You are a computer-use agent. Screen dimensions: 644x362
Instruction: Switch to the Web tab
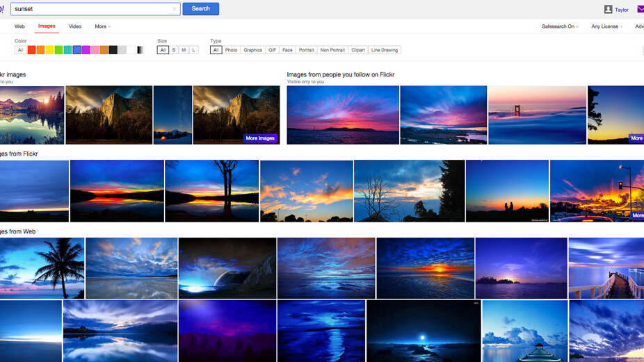(x=19, y=26)
